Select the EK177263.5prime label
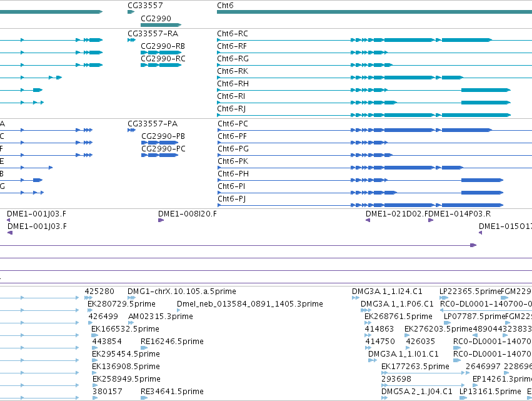Viewport: 532px width, 401px height. coord(415,367)
